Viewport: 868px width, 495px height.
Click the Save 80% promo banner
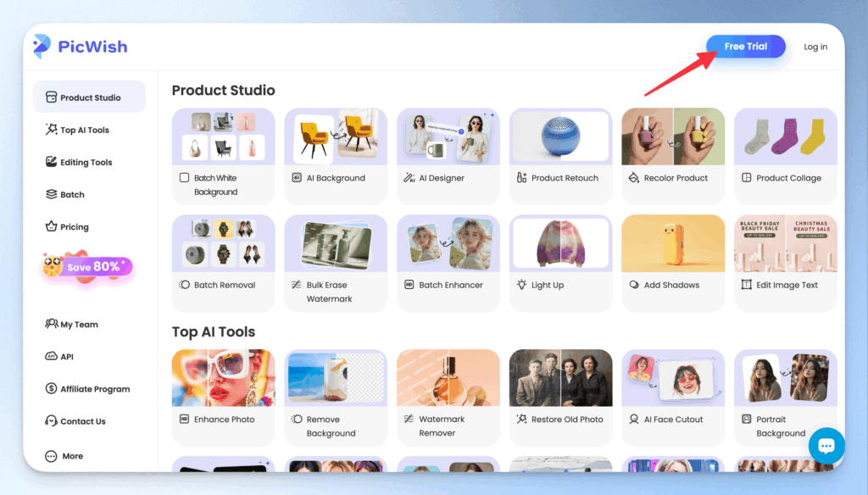click(x=86, y=267)
